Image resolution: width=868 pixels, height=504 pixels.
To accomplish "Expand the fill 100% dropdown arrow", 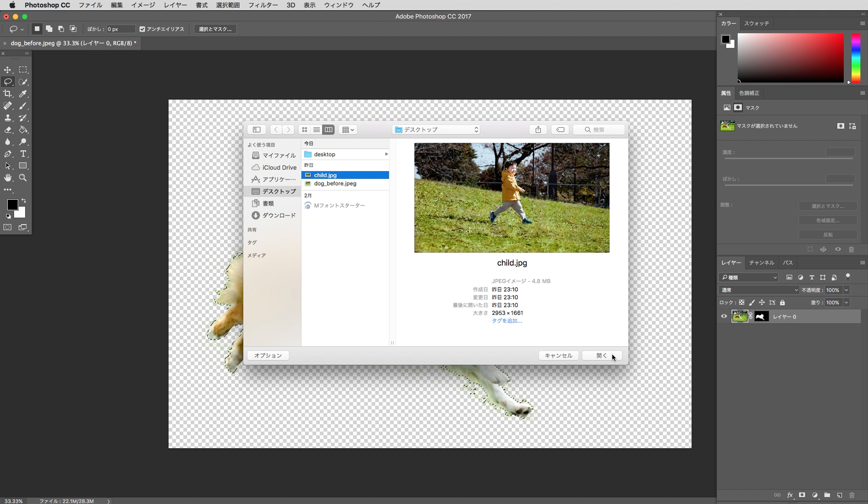I will [846, 303].
